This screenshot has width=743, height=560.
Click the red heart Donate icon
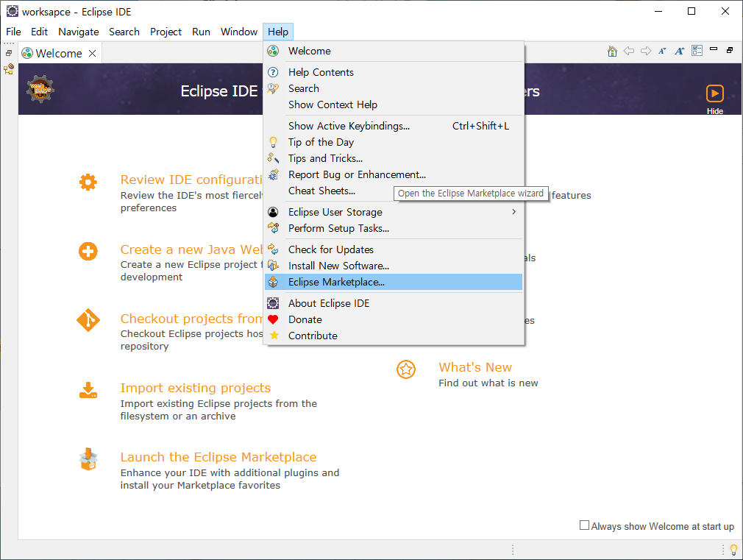point(273,319)
